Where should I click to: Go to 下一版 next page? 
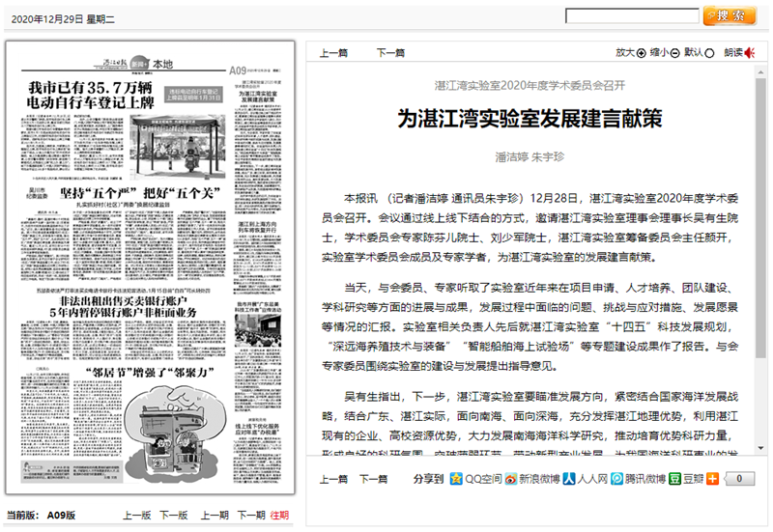click(174, 516)
